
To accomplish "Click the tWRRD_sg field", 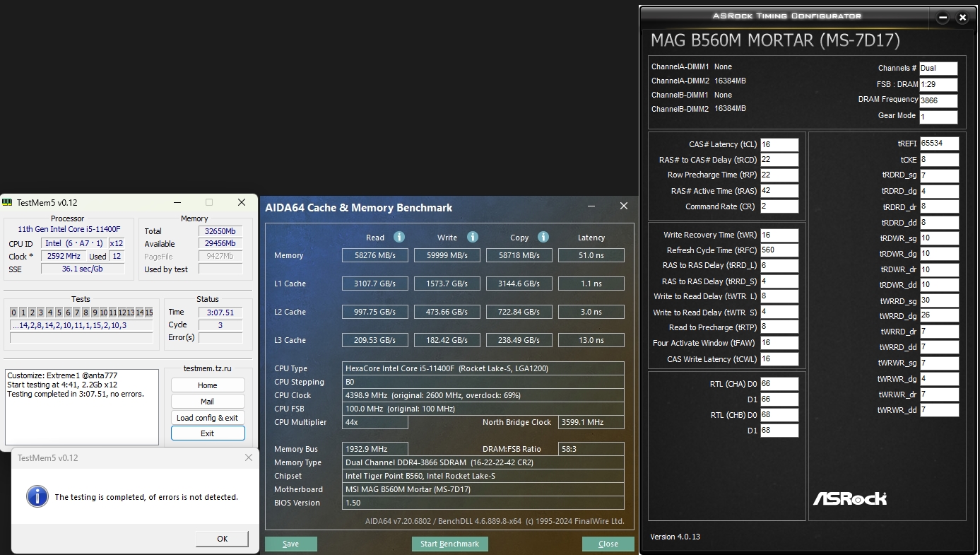I will coord(940,300).
